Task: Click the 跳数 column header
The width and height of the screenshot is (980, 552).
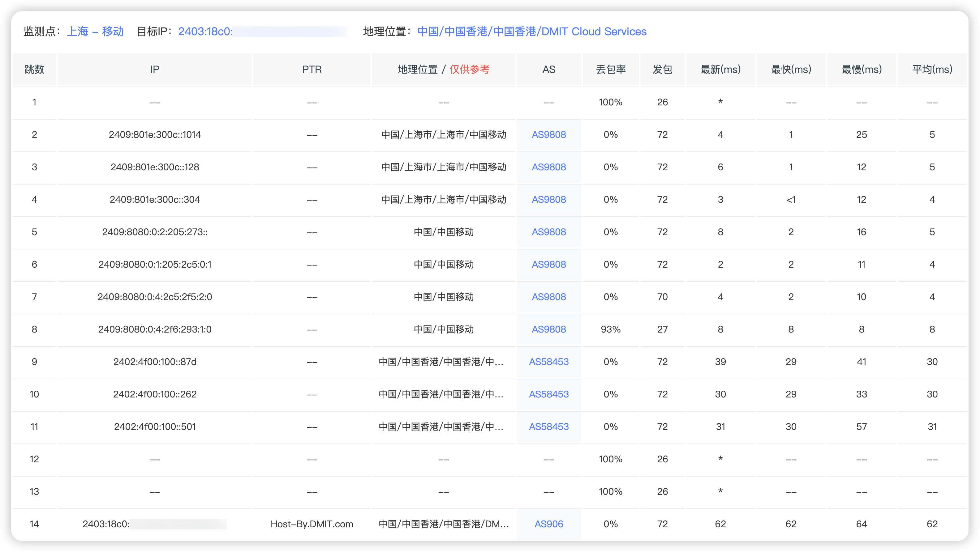Action: pos(35,70)
